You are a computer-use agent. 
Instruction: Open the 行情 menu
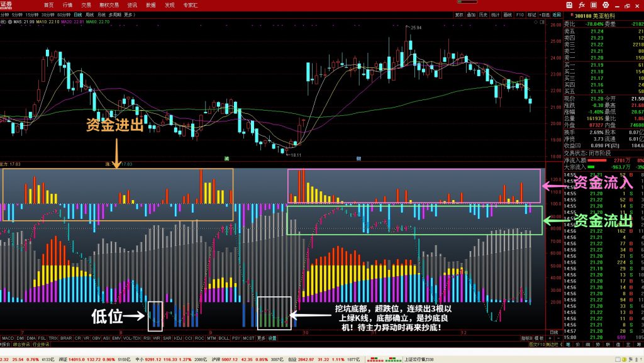pyautogui.click(x=67, y=5)
